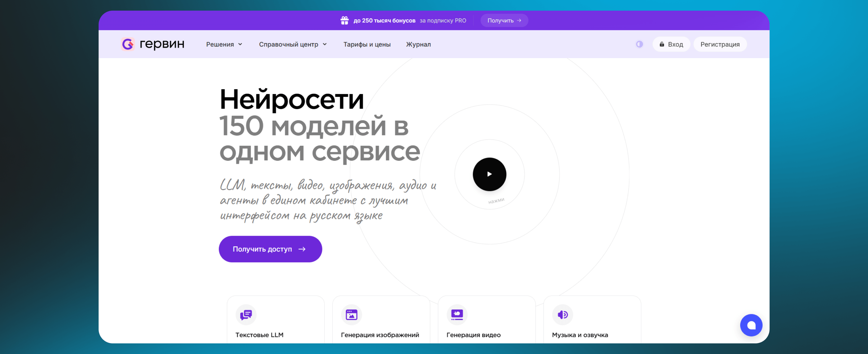The image size is (868, 354).
Task: Click the Генерация видео icon
Action: (457, 314)
